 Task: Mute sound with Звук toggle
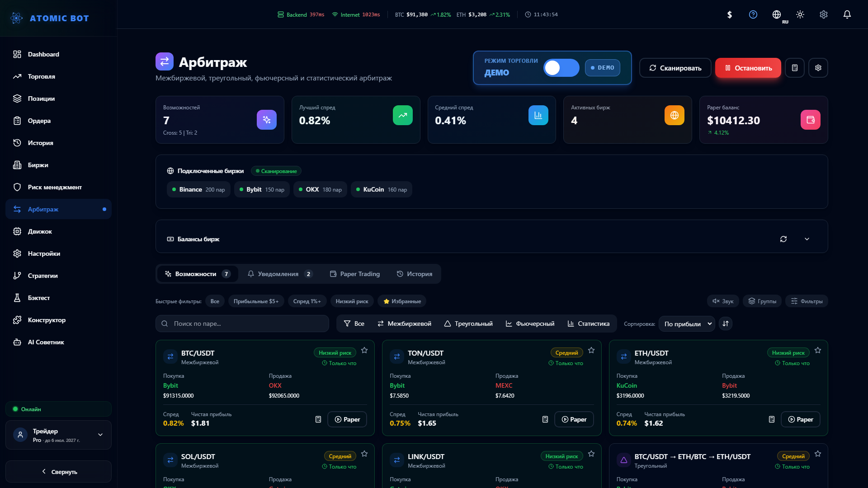[x=723, y=301]
